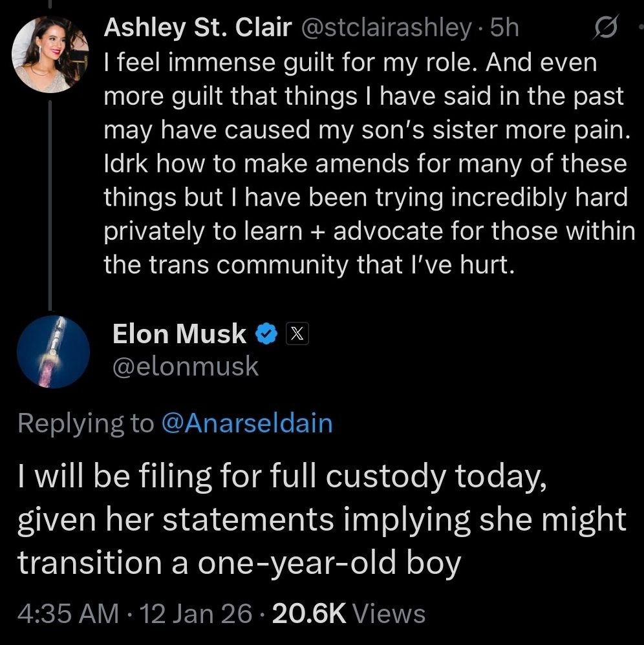Click Elon Musk's rocket profile picture
The width and height of the screenshot is (644, 645).
pos(51,351)
